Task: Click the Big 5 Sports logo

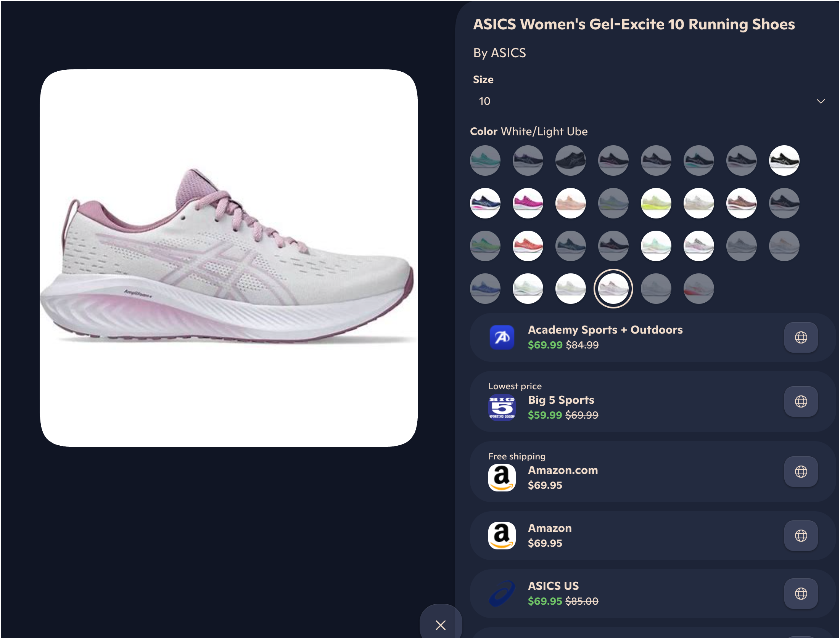Action: click(x=502, y=408)
